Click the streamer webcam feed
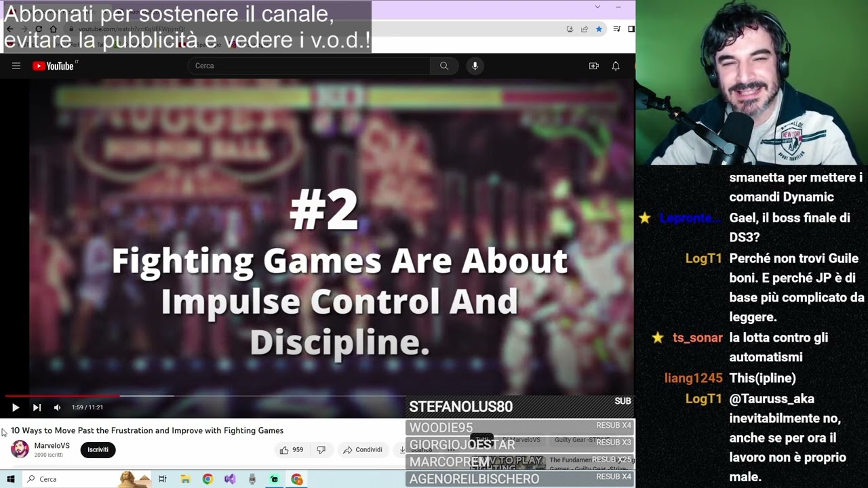 coord(751,83)
